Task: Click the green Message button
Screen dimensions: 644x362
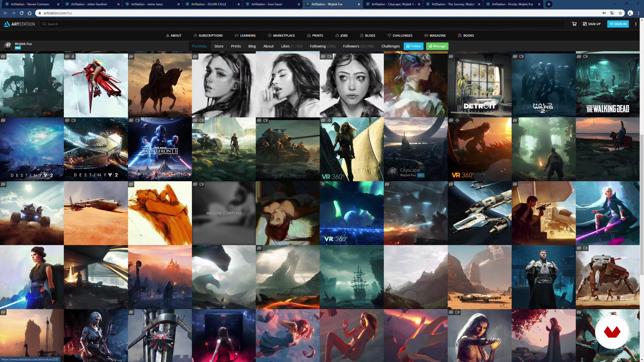Action: pyautogui.click(x=437, y=46)
